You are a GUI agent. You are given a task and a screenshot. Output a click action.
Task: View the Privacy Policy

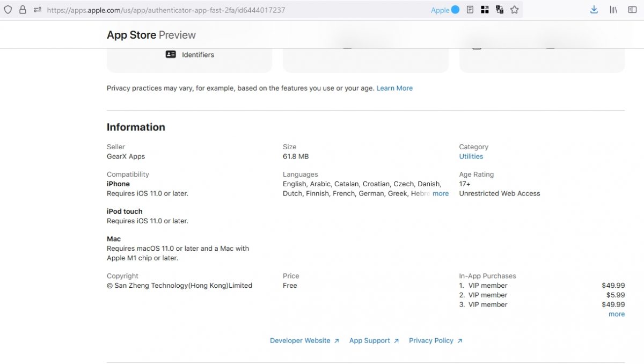click(431, 340)
